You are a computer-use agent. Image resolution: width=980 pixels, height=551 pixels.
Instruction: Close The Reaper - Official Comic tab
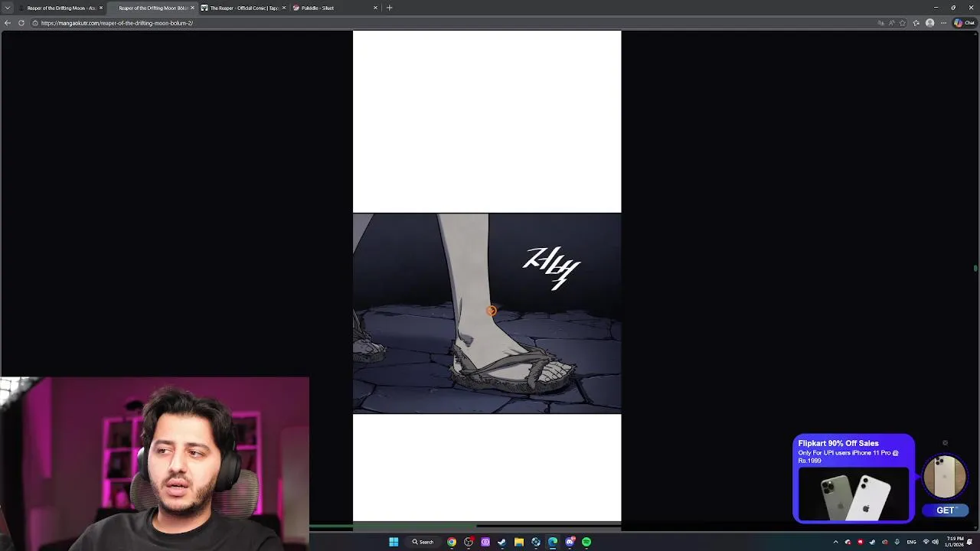pyautogui.click(x=284, y=8)
